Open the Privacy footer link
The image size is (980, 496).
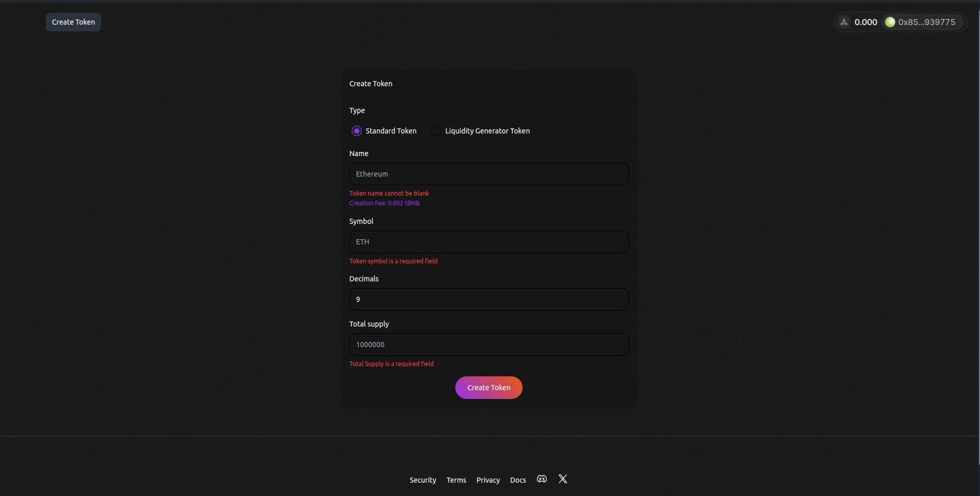[x=488, y=480]
